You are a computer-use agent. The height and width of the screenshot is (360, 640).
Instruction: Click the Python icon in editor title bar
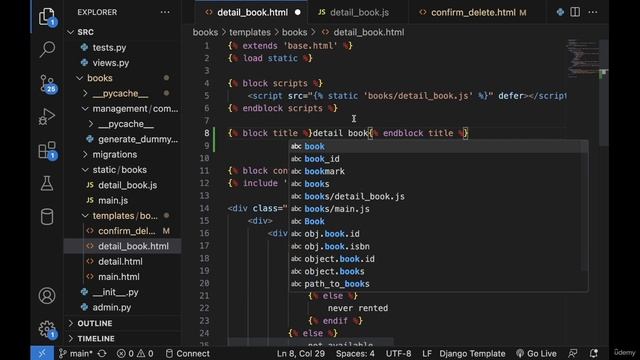tap(560, 12)
